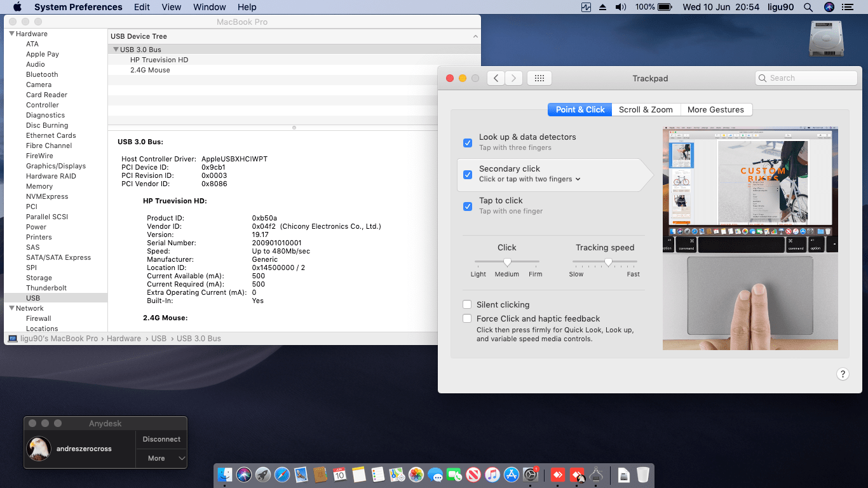Open the help question mark button
This screenshot has height=488, width=868.
click(842, 374)
